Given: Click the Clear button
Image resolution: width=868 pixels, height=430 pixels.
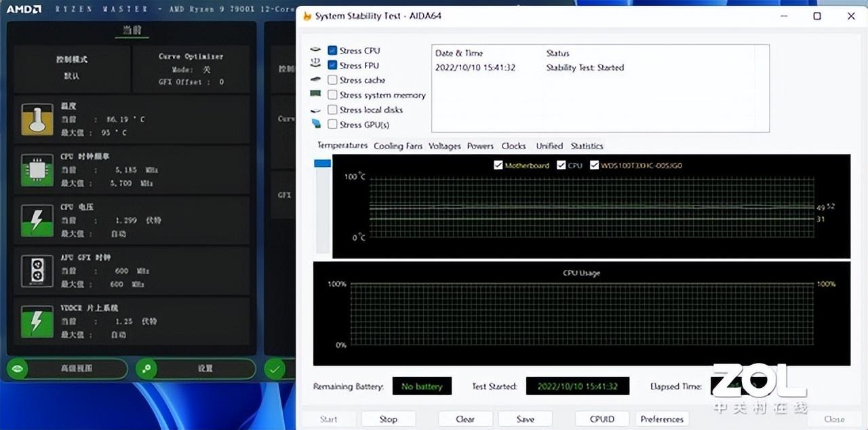Looking at the screenshot, I should click(465, 419).
